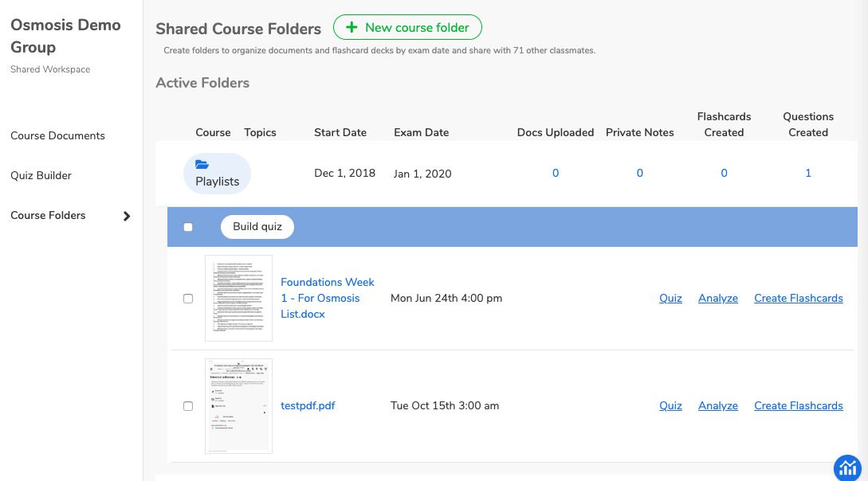This screenshot has width=868, height=481.
Task: Click the plus icon in New course folder
Action: (351, 27)
